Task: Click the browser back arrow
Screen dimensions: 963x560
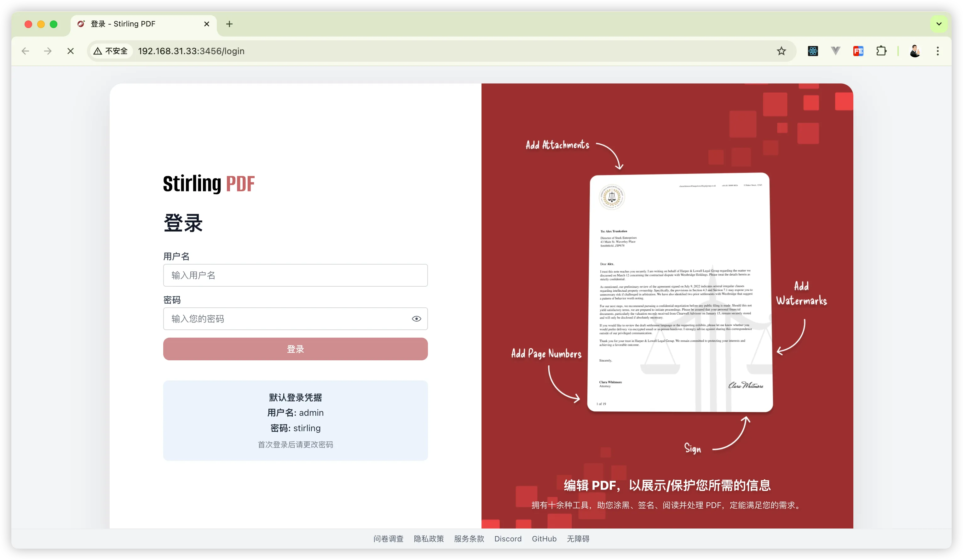Action: click(26, 51)
